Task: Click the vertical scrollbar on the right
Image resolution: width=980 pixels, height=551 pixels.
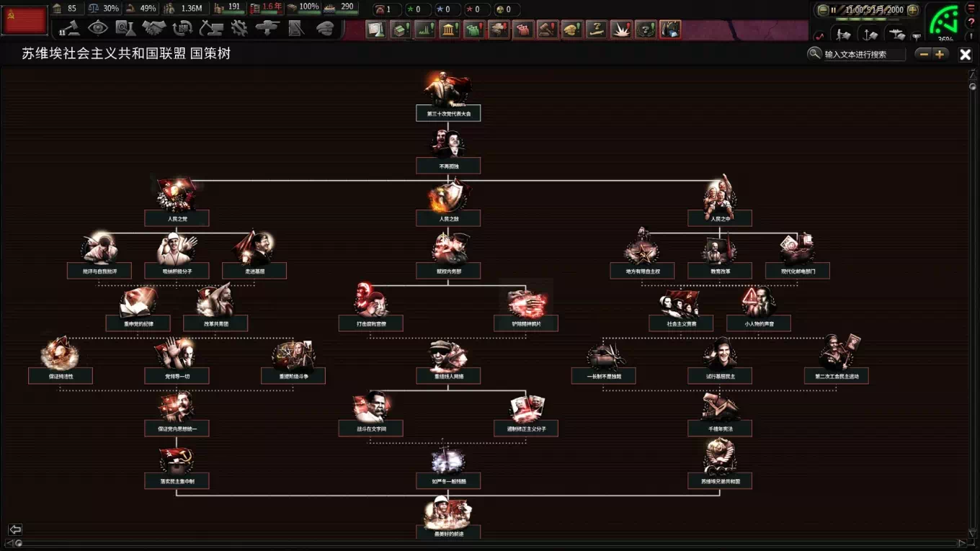Action: (972, 303)
